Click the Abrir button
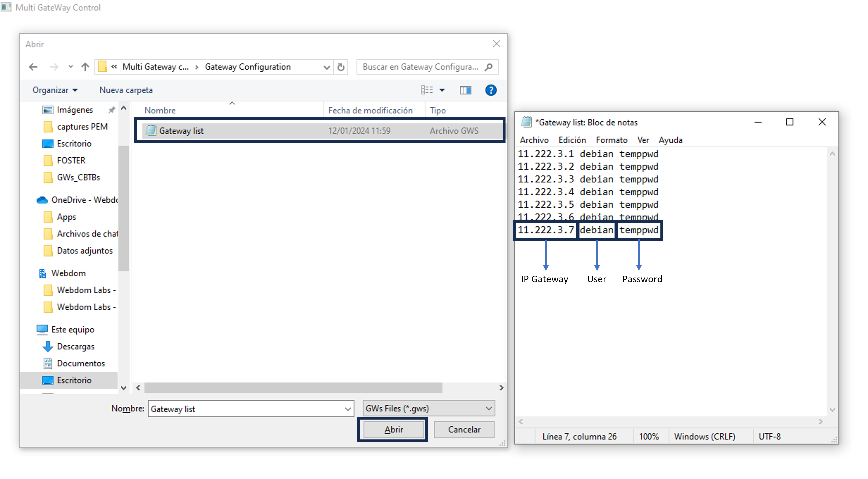 tap(393, 429)
